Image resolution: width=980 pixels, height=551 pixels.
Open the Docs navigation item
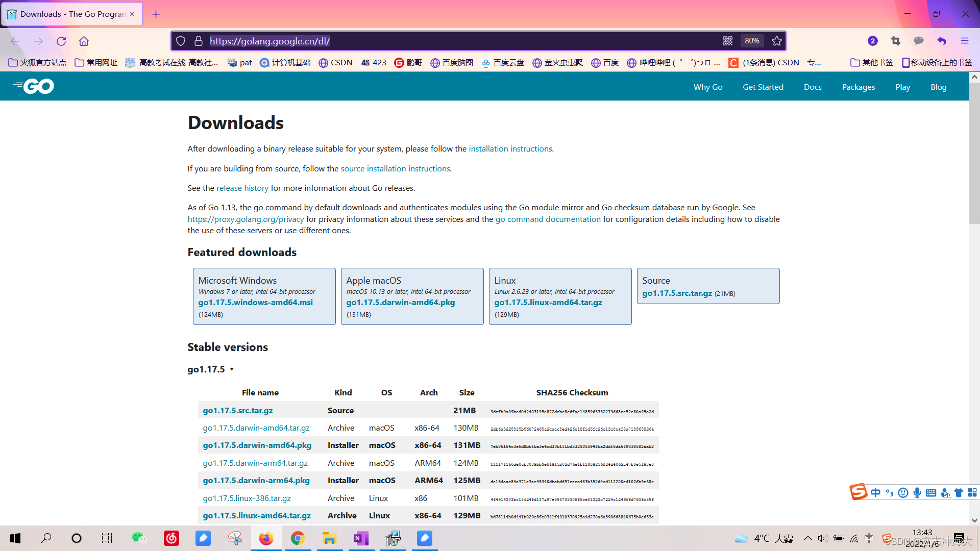coord(812,87)
